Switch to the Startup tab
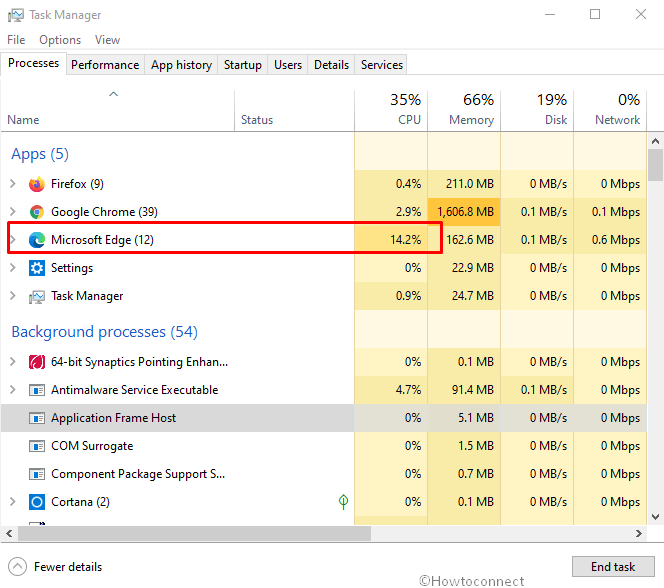The image size is (664, 588). (x=243, y=65)
